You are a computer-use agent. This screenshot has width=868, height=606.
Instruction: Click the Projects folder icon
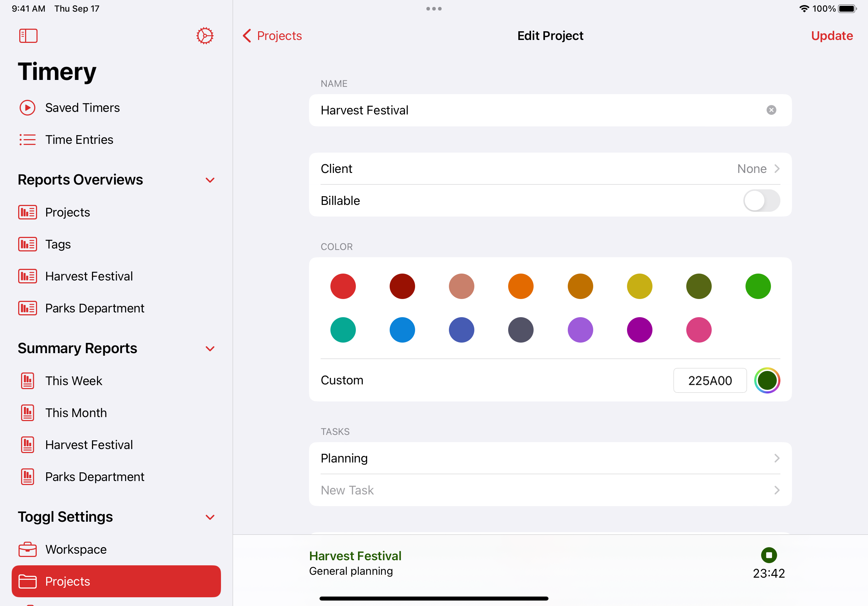pos(28,581)
